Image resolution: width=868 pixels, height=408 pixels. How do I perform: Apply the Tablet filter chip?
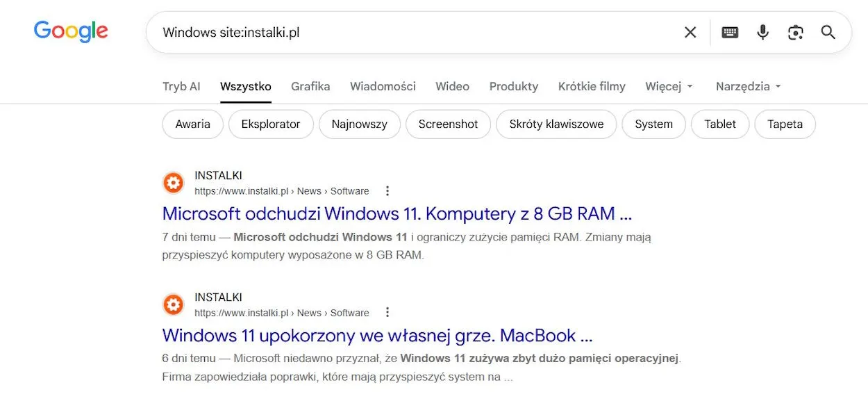pyautogui.click(x=720, y=124)
